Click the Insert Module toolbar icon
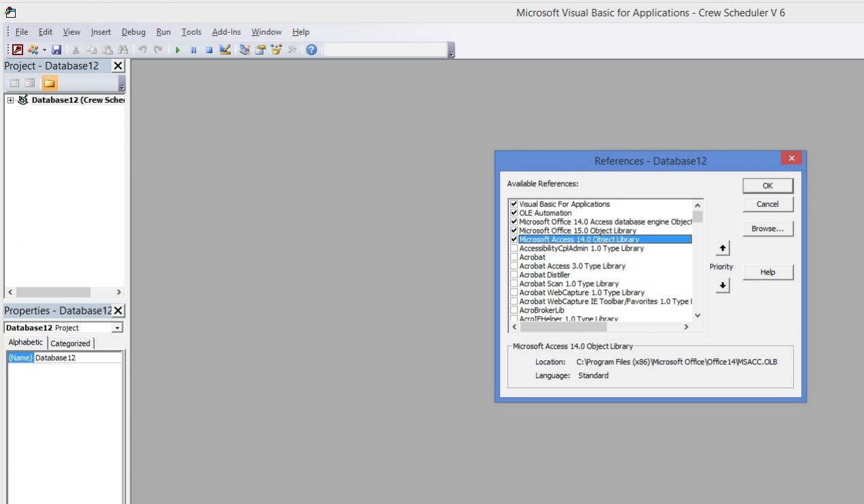This screenshot has width=864, height=504. click(33, 50)
